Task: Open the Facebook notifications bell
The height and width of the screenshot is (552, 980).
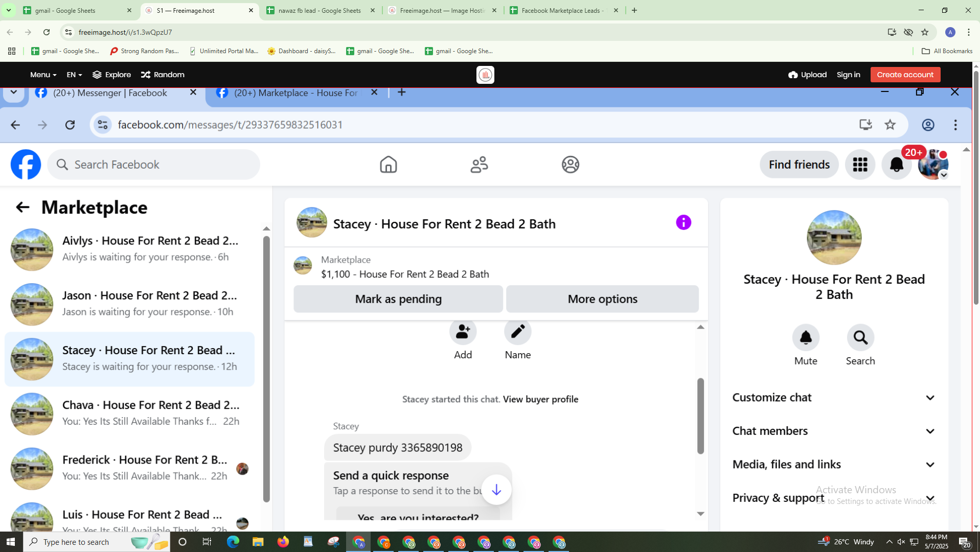Action: tap(897, 165)
